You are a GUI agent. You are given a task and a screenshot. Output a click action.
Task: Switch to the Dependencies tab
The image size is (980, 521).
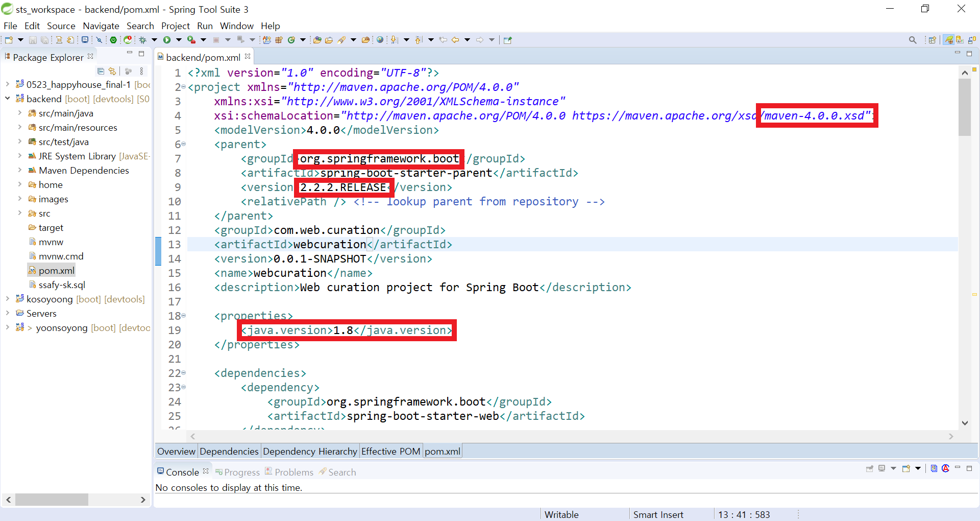pyautogui.click(x=229, y=452)
